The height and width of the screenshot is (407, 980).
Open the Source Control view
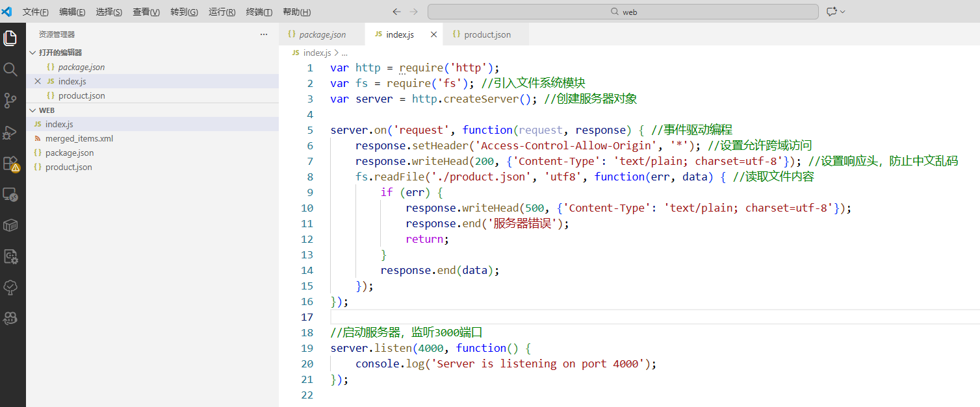[x=10, y=101]
